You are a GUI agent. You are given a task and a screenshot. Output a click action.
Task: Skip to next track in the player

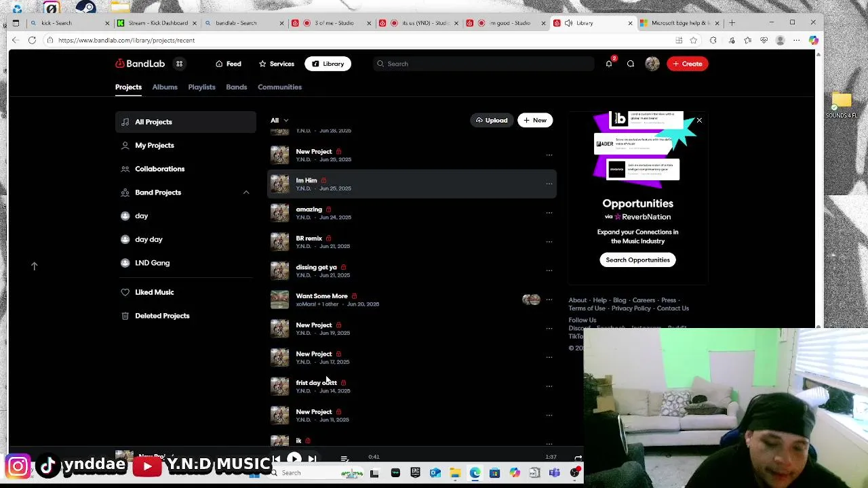click(312, 459)
